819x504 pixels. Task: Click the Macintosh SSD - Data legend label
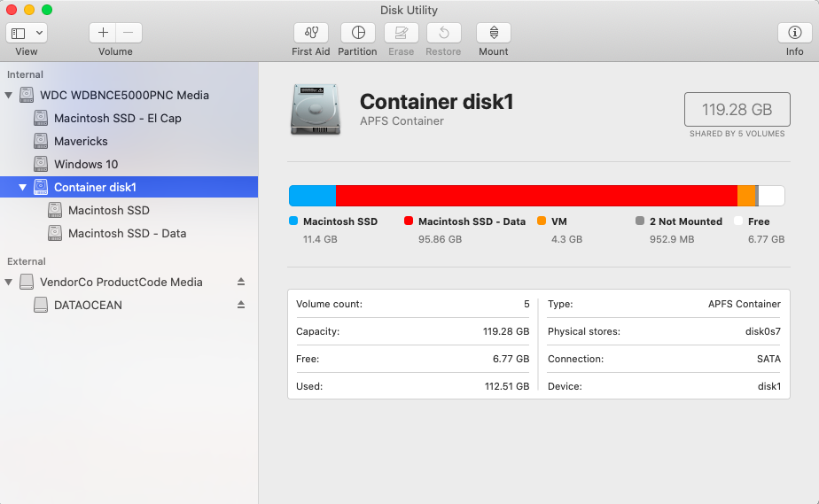coord(472,221)
